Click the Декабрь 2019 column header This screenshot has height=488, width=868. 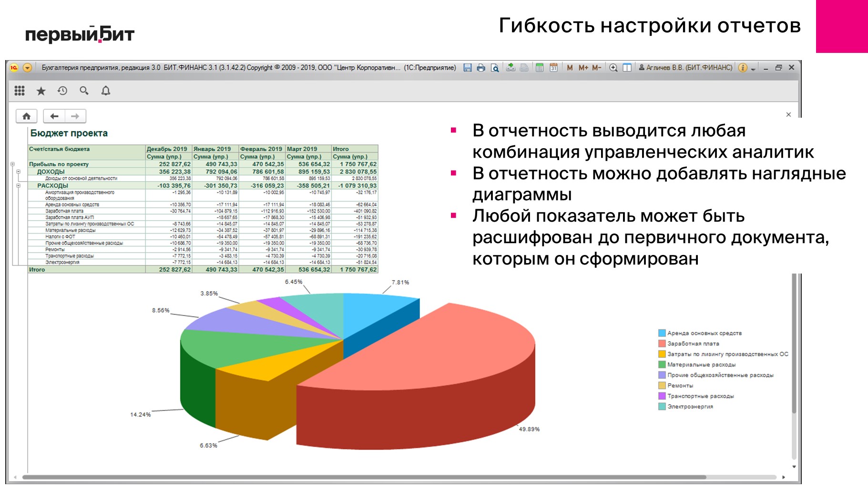pos(168,149)
